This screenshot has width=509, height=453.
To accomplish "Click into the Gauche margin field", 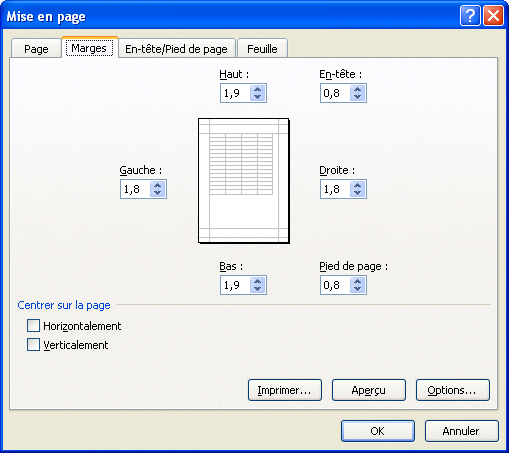I will pyautogui.click(x=135, y=189).
